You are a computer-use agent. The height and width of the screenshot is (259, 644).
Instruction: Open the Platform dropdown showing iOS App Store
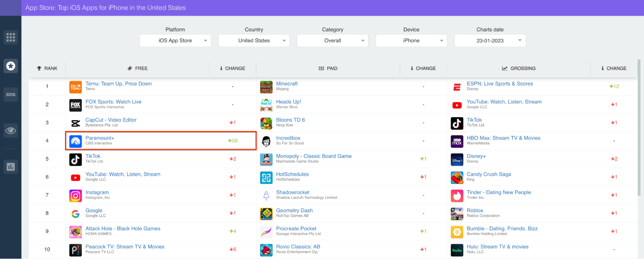(175, 41)
